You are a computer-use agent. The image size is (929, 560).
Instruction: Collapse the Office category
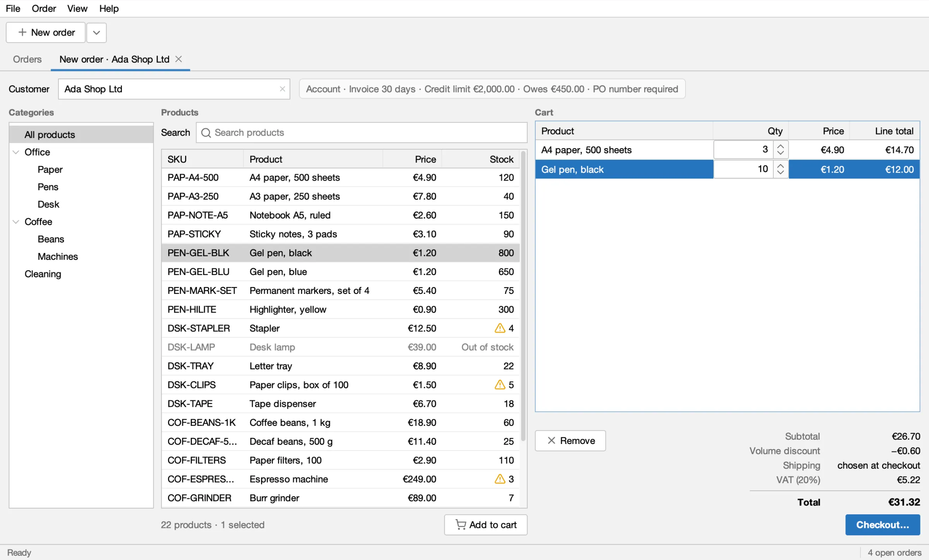point(16,152)
